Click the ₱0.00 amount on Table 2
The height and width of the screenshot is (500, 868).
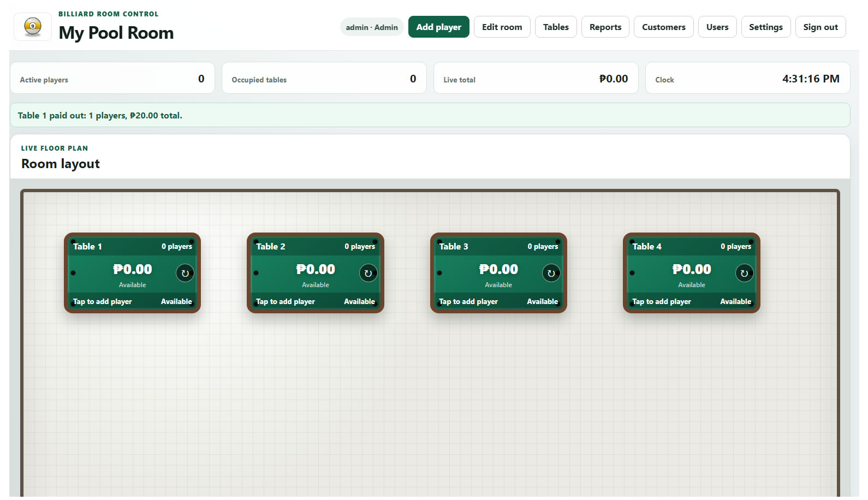(x=316, y=269)
